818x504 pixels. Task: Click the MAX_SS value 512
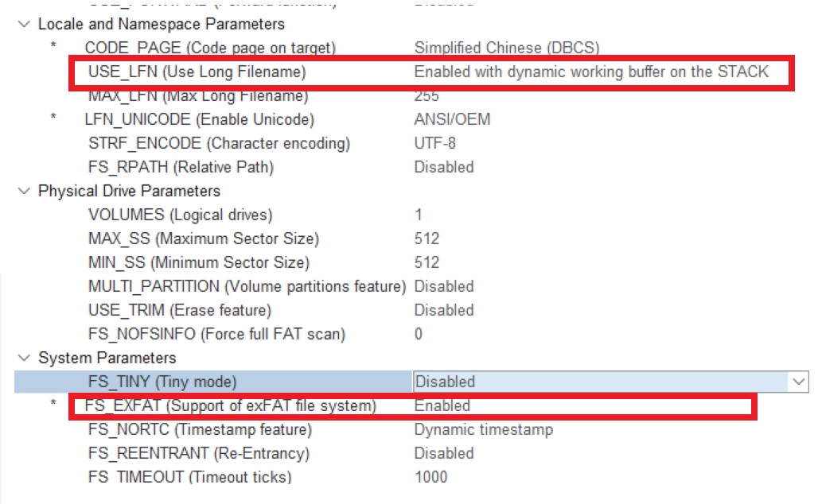point(427,239)
